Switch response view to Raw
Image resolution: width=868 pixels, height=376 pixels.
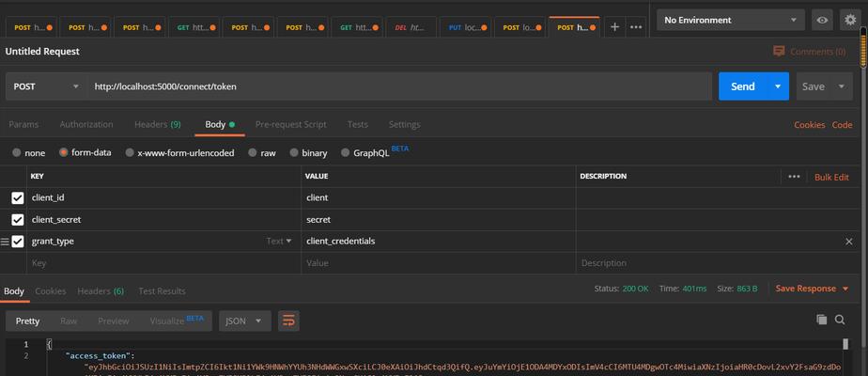click(69, 321)
